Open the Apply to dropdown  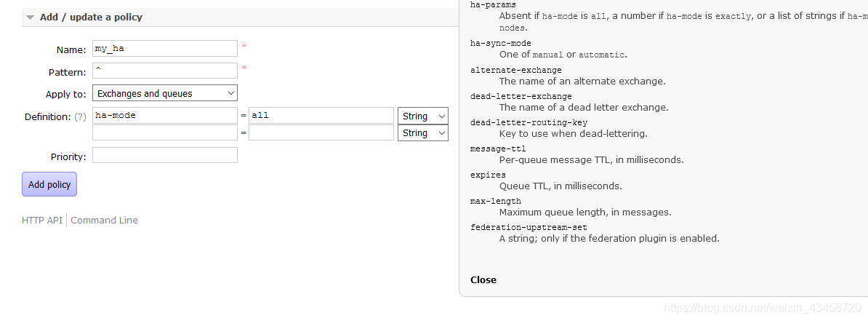click(165, 93)
